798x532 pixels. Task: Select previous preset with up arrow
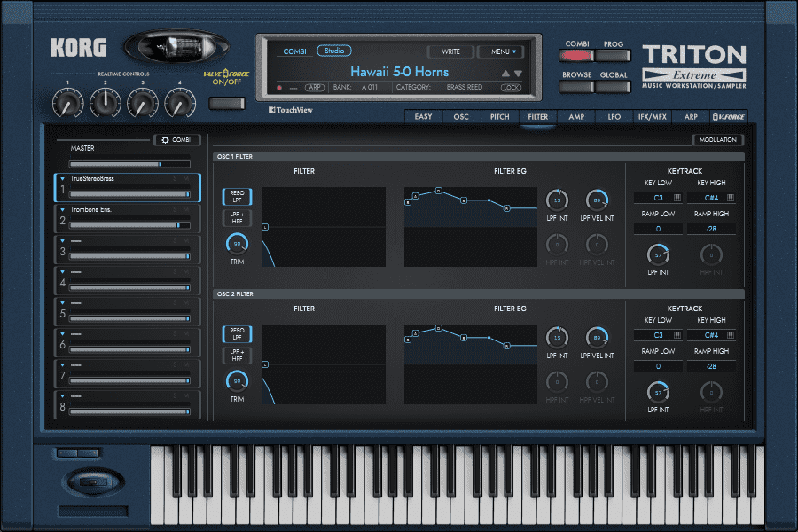[505, 74]
